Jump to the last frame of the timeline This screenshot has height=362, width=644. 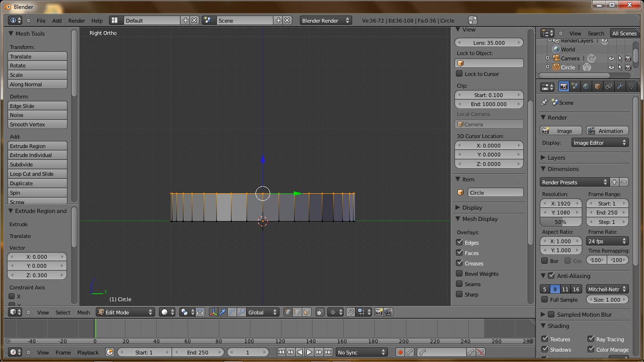pos(328,352)
